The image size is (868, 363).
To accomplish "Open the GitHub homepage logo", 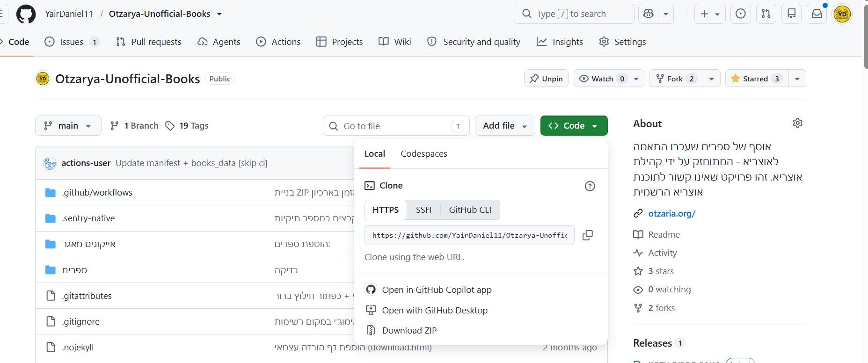I will 26,14.
